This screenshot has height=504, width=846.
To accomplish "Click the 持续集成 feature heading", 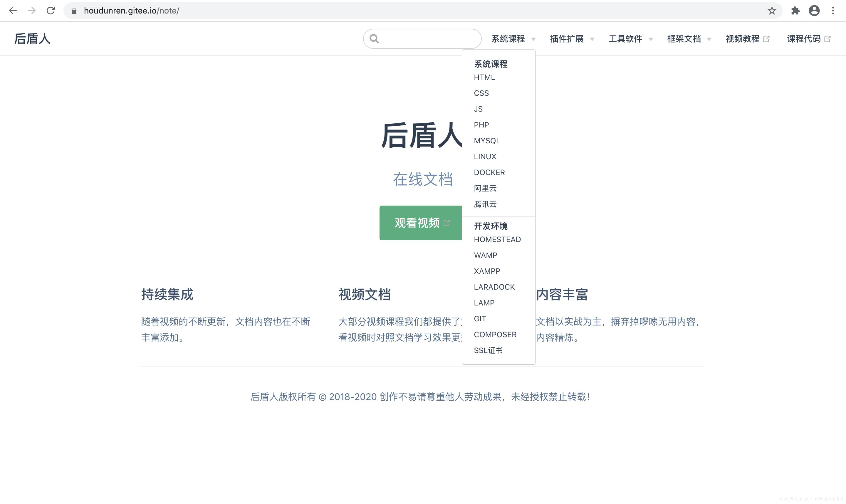I will pyautogui.click(x=167, y=294).
